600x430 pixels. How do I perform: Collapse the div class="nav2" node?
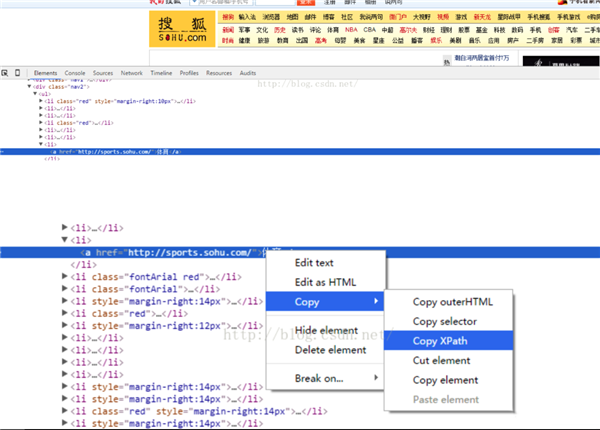click(x=29, y=86)
